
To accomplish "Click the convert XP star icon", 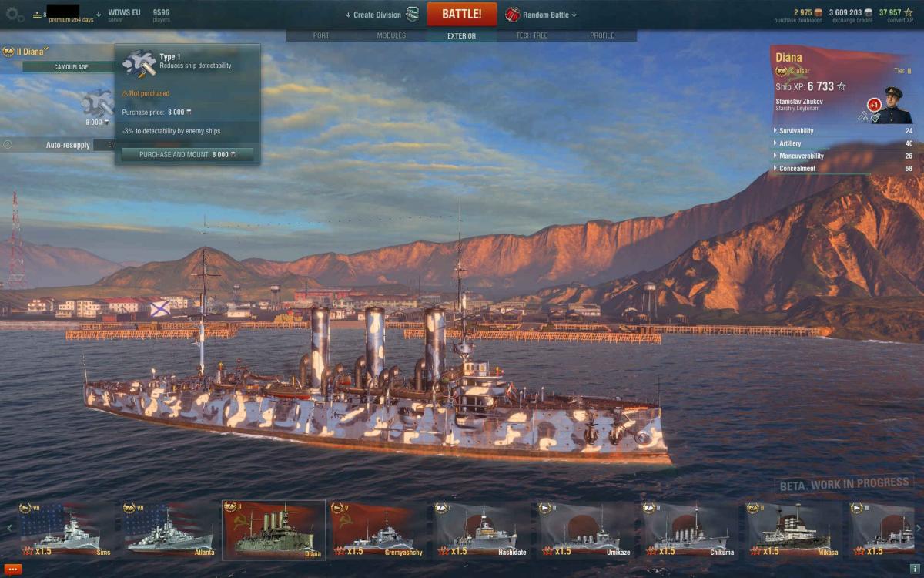I will [x=909, y=12].
